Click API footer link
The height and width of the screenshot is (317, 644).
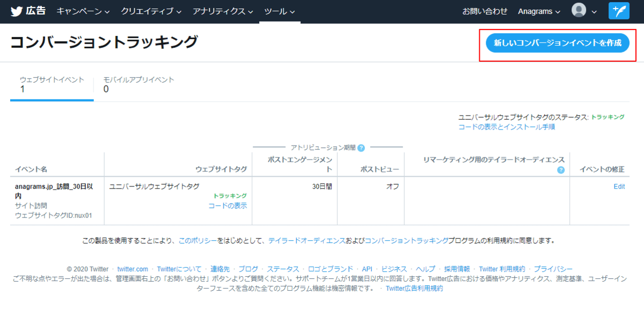tap(367, 269)
